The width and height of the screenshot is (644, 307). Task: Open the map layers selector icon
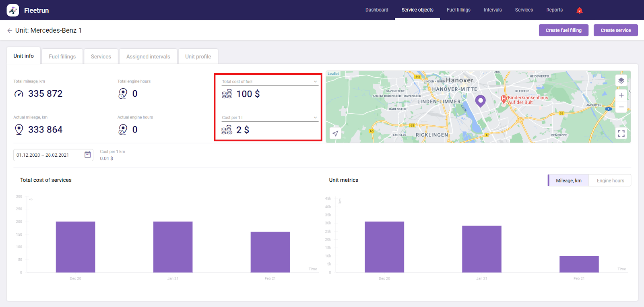pyautogui.click(x=621, y=81)
